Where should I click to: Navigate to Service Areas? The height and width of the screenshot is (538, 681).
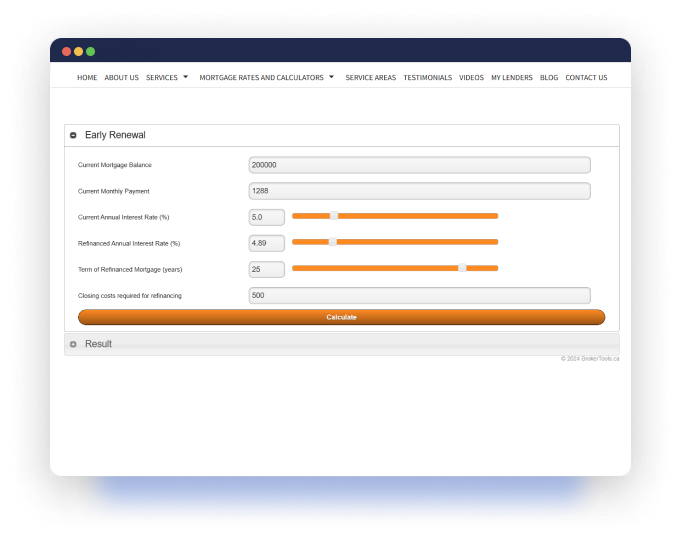click(370, 77)
